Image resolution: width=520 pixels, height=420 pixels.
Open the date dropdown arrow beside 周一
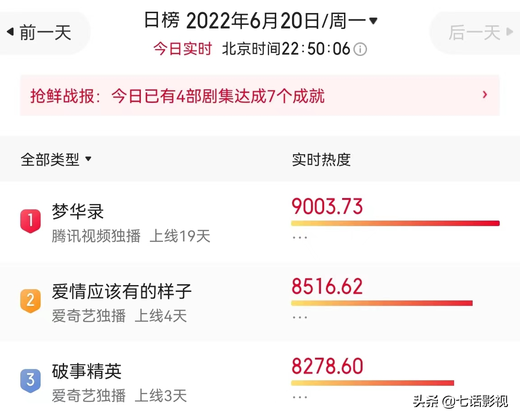click(373, 21)
